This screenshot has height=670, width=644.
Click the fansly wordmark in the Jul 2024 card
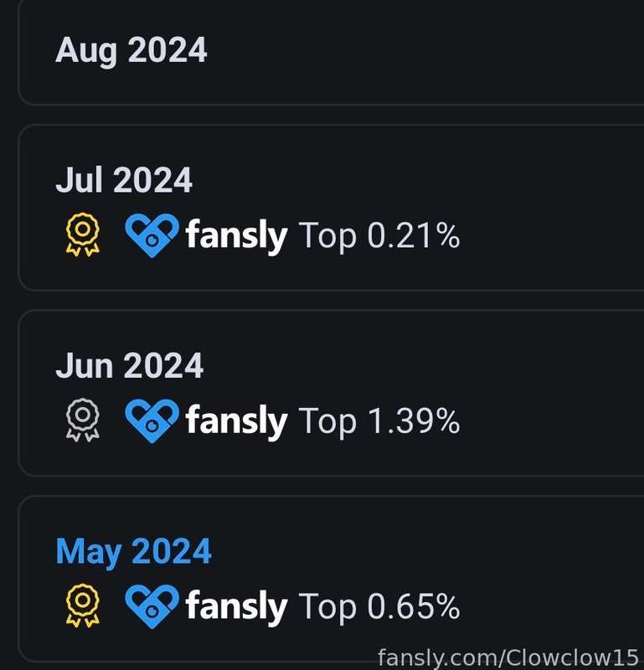coord(236,235)
